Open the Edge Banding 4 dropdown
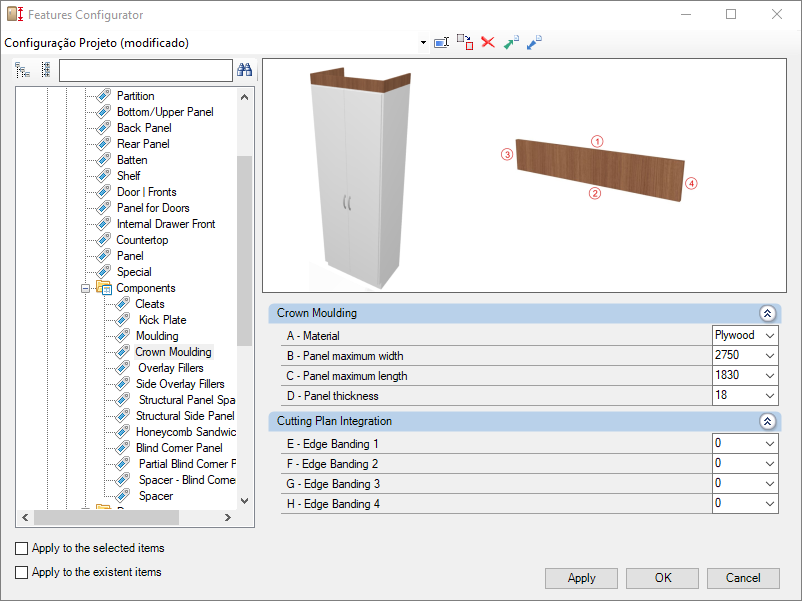802x601 pixels. click(769, 503)
